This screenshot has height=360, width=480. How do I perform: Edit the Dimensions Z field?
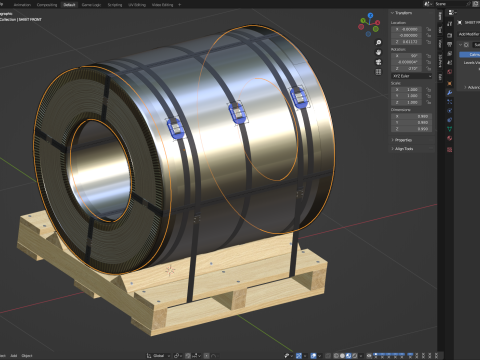pyautogui.click(x=412, y=129)
